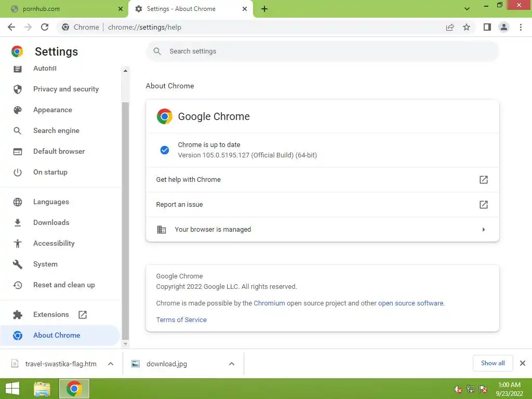
Task: Open Default browser settings
Action: (x=60, y=151)
